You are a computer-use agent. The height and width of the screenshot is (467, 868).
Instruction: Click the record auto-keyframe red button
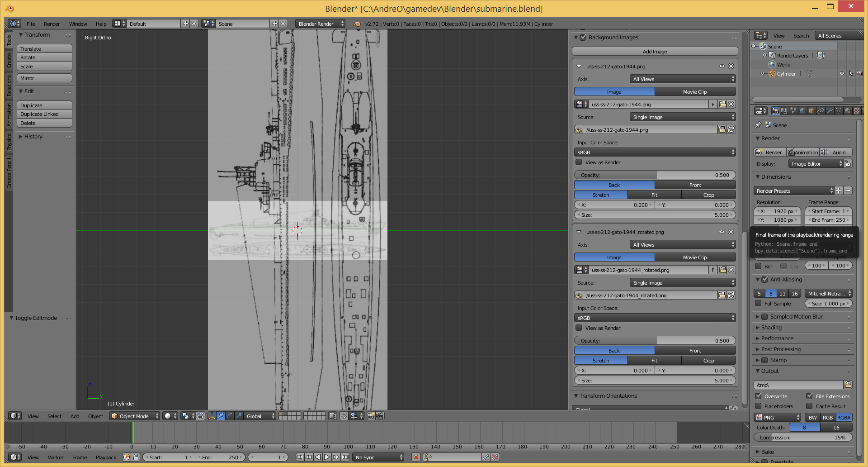416,457
